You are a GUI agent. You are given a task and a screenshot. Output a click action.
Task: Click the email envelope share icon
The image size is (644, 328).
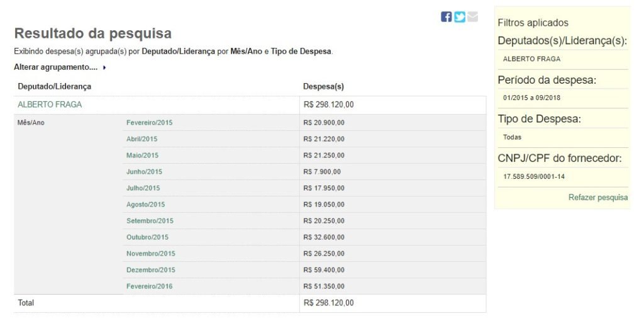pyautogui.click(x=473, y=17)
